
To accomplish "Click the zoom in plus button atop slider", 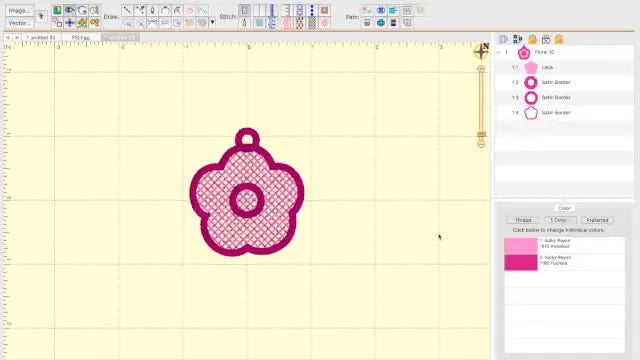I will point(481,69).
